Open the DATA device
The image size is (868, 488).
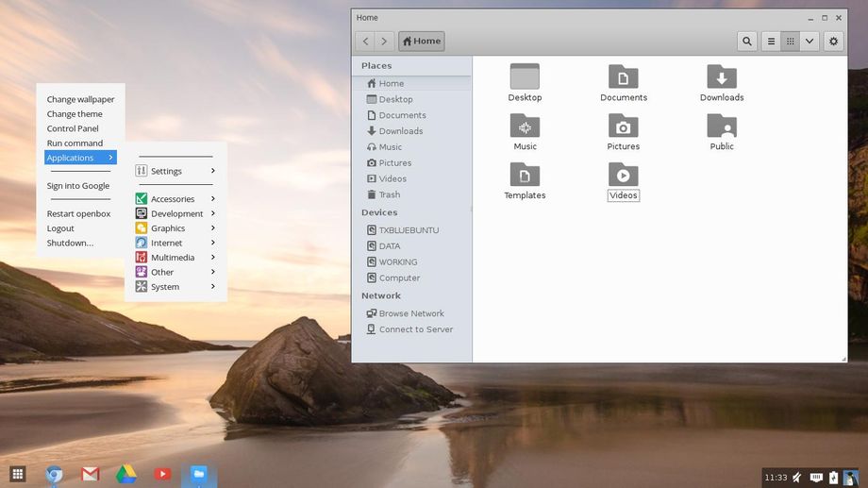coord(412,246)
